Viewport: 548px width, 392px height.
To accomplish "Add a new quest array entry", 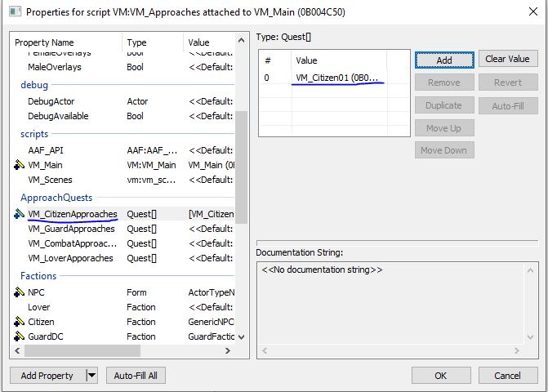I will point(444,60).
